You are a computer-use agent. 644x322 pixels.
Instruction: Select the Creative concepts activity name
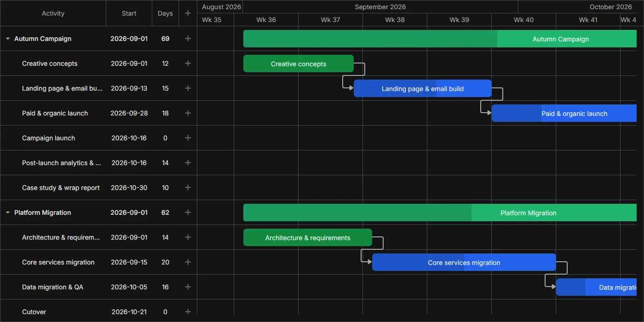pyautogui.click(x=50, y=63)
